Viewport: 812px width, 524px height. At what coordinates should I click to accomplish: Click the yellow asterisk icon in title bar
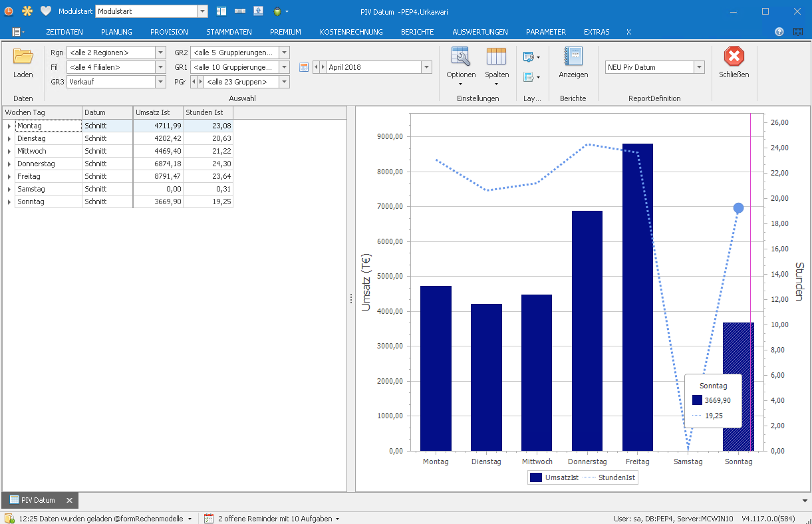(27, 11)
